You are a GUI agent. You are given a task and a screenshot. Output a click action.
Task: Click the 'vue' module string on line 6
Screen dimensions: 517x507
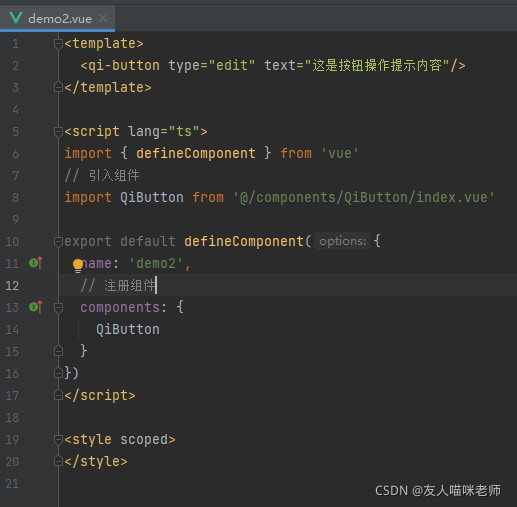tap(340, 154)
